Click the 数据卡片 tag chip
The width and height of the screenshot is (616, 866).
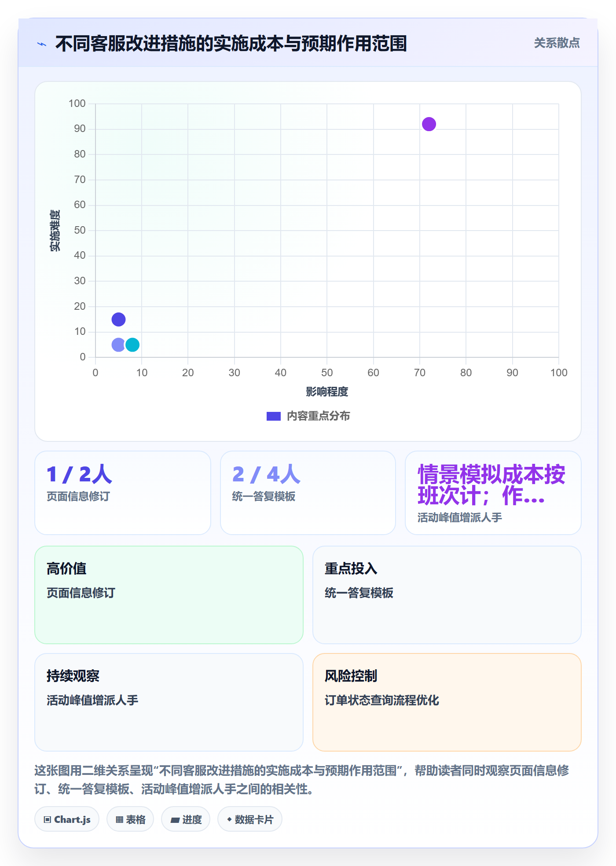tap(250, 819)
